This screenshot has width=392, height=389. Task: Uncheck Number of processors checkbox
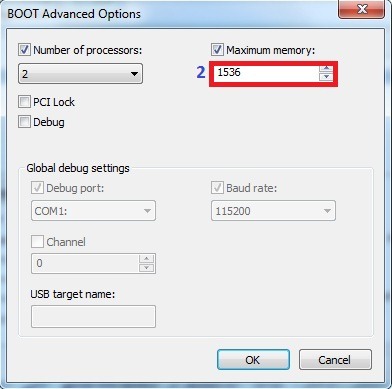(24, 50)
